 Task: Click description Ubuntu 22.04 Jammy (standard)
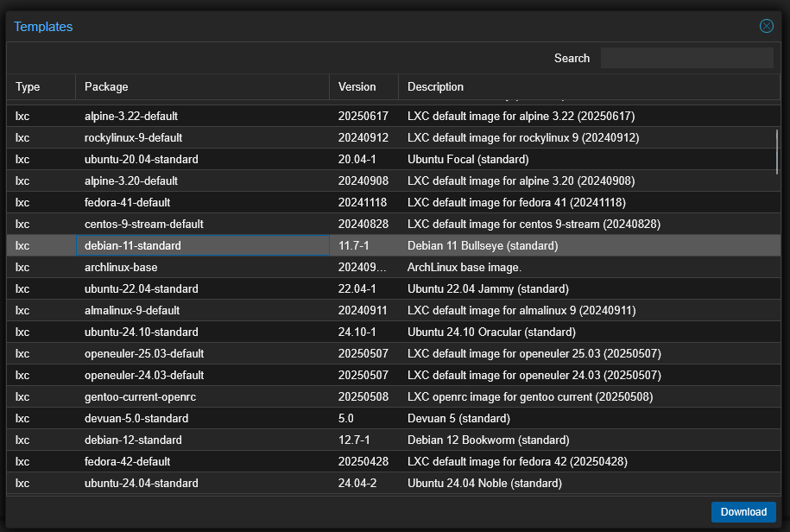click(488, 288)
